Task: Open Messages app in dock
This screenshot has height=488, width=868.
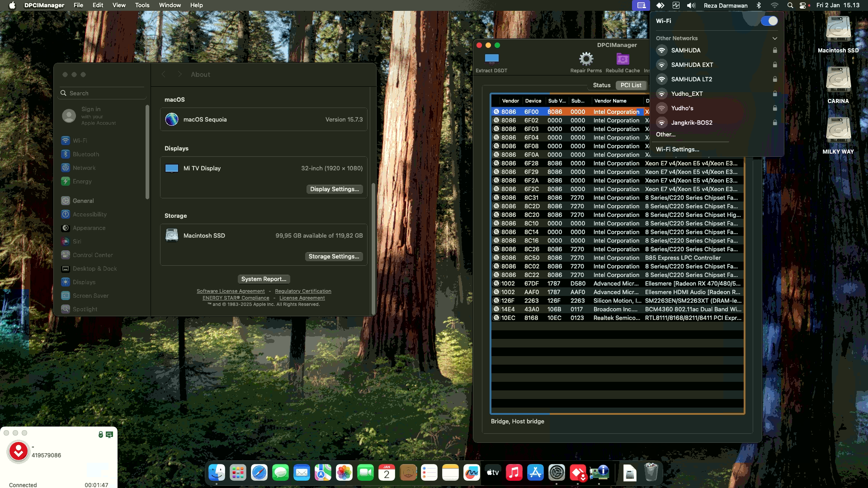Action: coord(280,473)
